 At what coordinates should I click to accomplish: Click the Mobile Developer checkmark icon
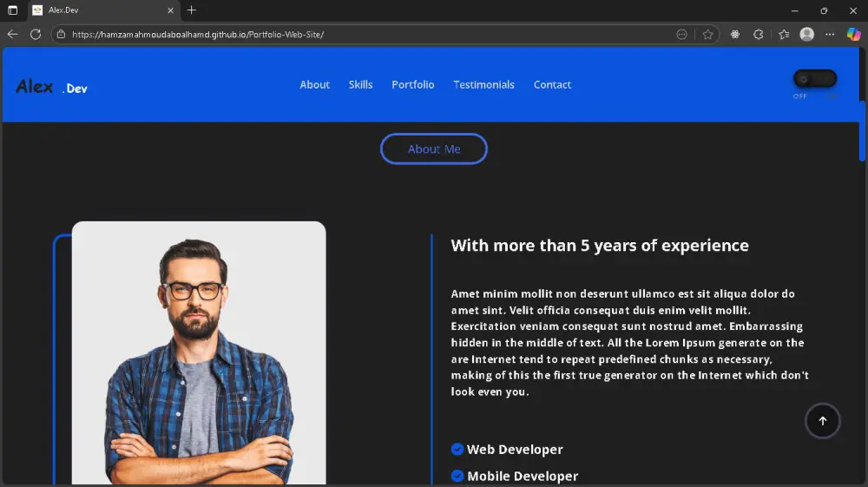click(457, 476)
